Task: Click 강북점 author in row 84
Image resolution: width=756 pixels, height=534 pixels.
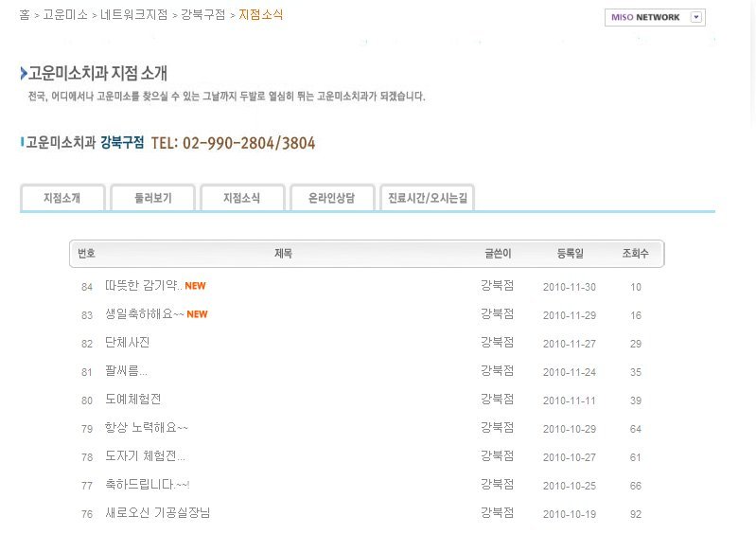Action: coord(497,286)
